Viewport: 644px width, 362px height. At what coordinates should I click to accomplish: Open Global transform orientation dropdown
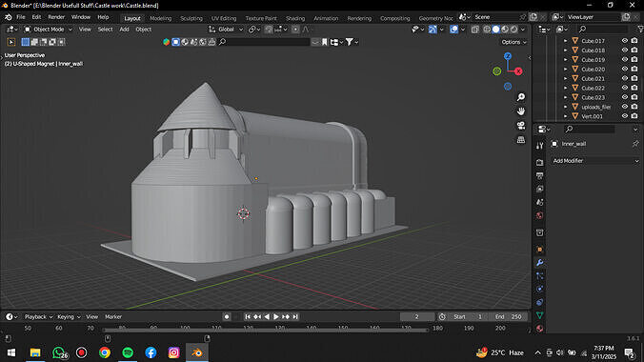(226, 30)
